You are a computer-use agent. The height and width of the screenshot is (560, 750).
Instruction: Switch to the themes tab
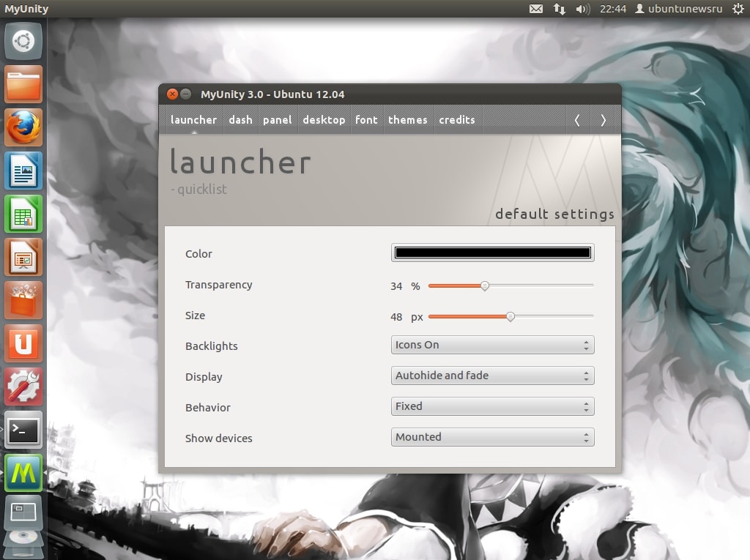click(408, 119)
